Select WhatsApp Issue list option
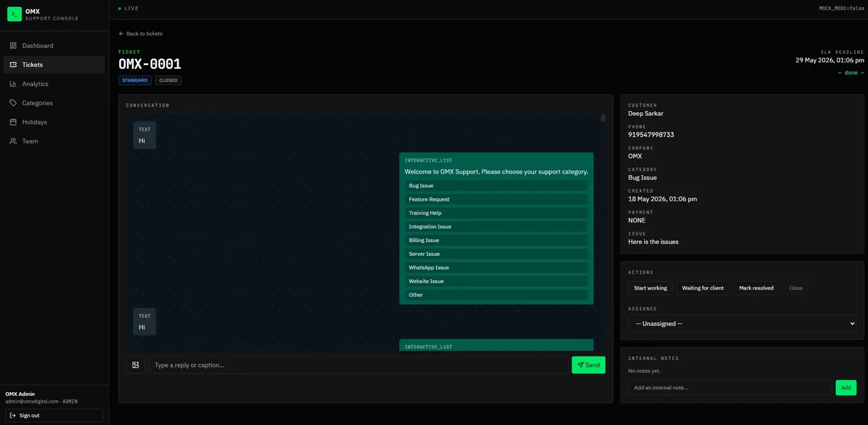Screen dimensions: 868x425 [496, 268]
